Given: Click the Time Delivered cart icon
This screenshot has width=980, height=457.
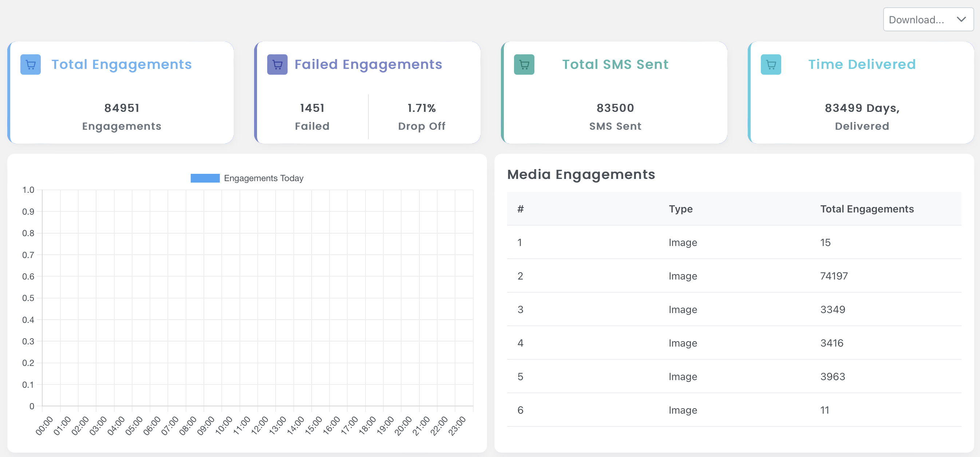Looking at the screenshot, I should click(x=771, y=65).
